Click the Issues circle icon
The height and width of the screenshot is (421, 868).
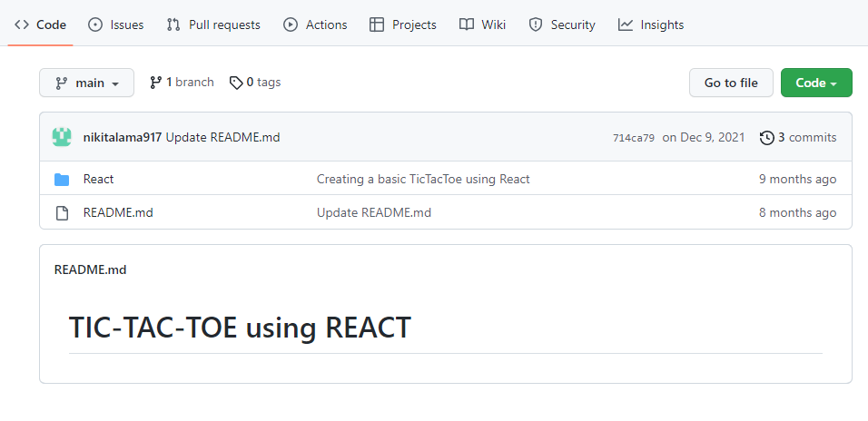[95, 25]
